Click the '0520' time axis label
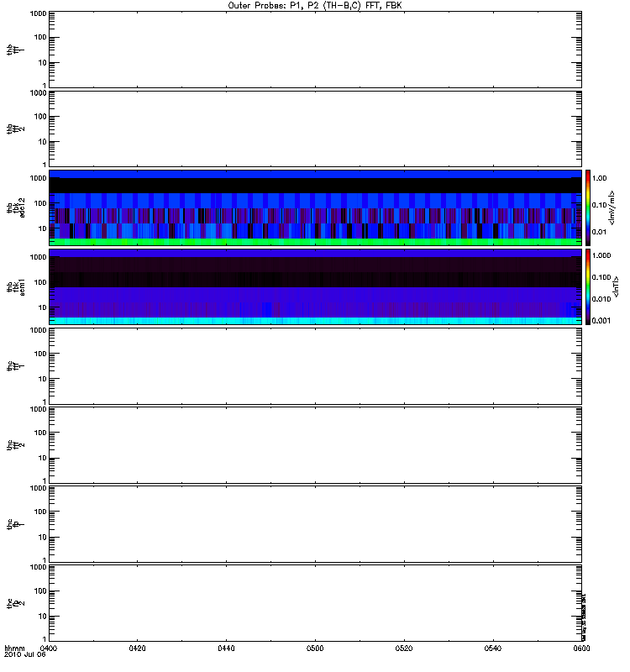This screenshot has height=672, width=630. [x=404, y=648]
